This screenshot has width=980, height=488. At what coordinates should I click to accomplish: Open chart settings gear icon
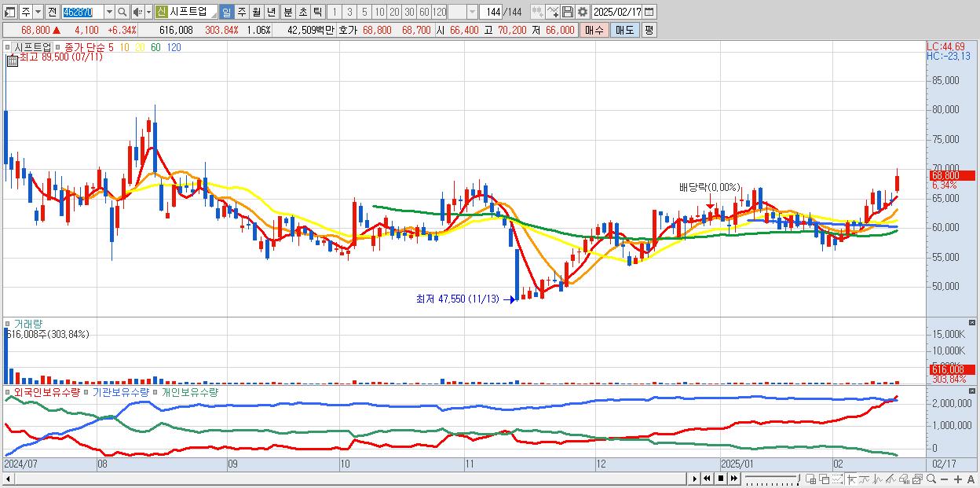582,12
